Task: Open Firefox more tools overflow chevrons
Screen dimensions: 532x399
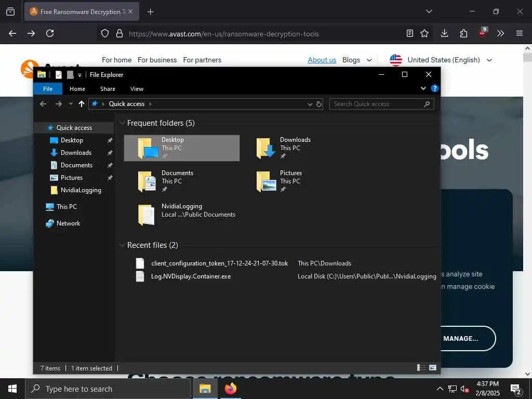Action: pos(500,33)
